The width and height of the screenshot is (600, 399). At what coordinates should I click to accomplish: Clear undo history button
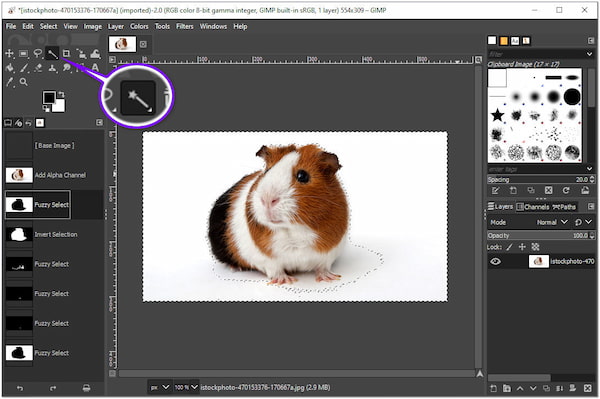[86, 388]
